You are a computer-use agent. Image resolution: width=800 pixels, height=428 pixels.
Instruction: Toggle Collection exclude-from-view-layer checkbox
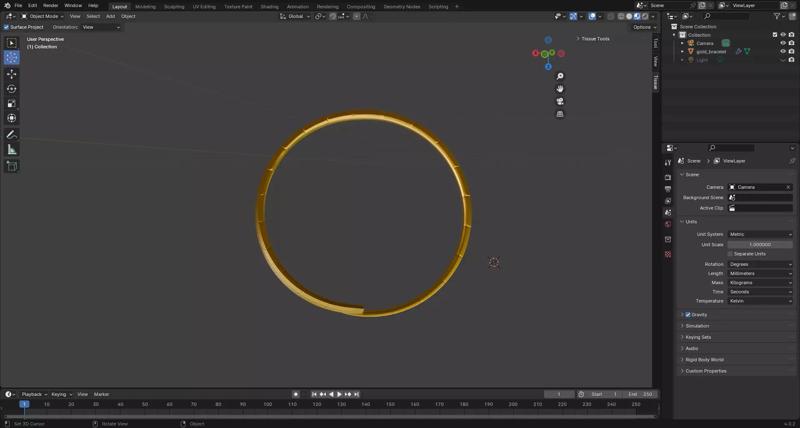775,35
